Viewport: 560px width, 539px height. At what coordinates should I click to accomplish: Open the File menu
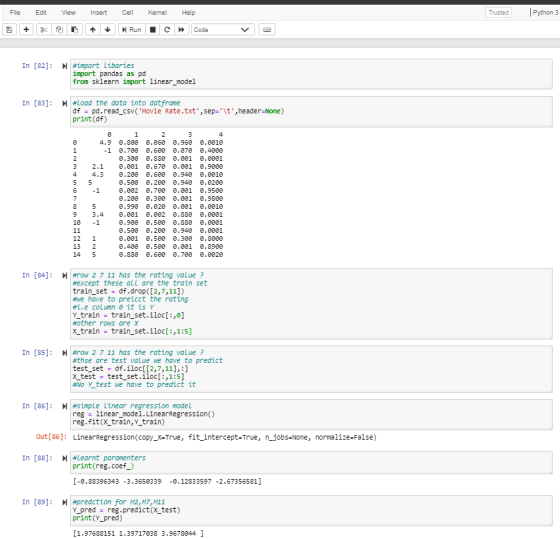click(x=15, y=13)
